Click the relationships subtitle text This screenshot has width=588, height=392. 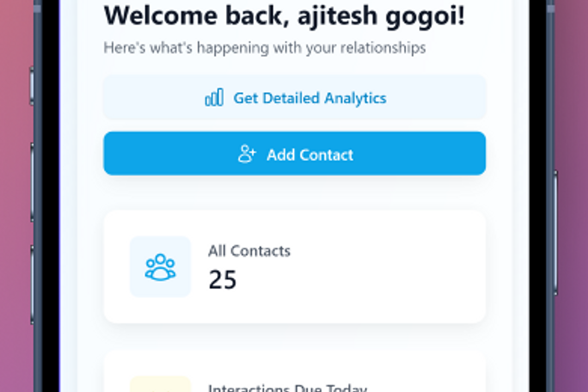click(265, 48)
